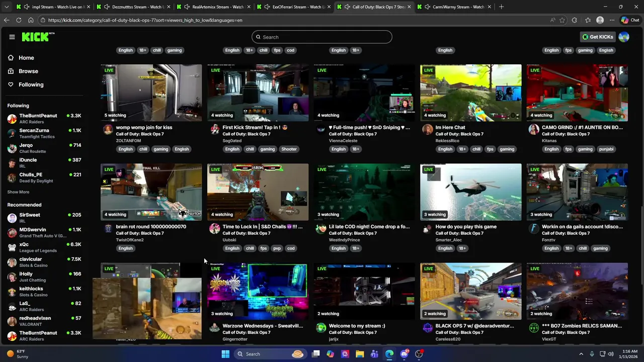The image size is (644, 362).
Task: Click the punjabi tag under Kitanas
Action: [x=606, y=149]
